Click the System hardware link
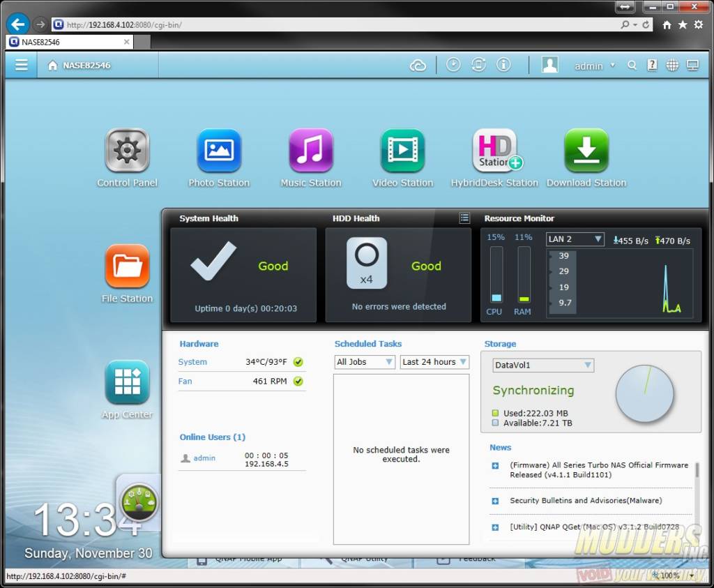The image size is (714, 588). coord(192,362)
